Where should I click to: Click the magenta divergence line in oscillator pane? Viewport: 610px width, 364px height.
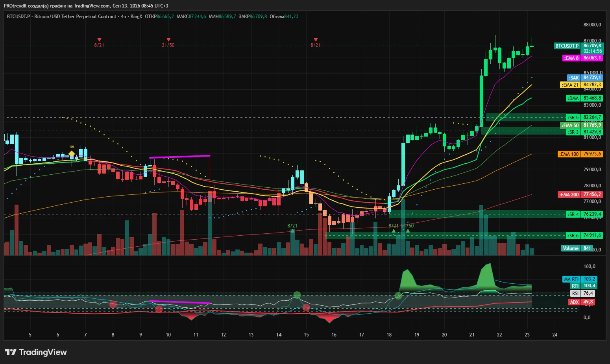[x=179, y=302]
